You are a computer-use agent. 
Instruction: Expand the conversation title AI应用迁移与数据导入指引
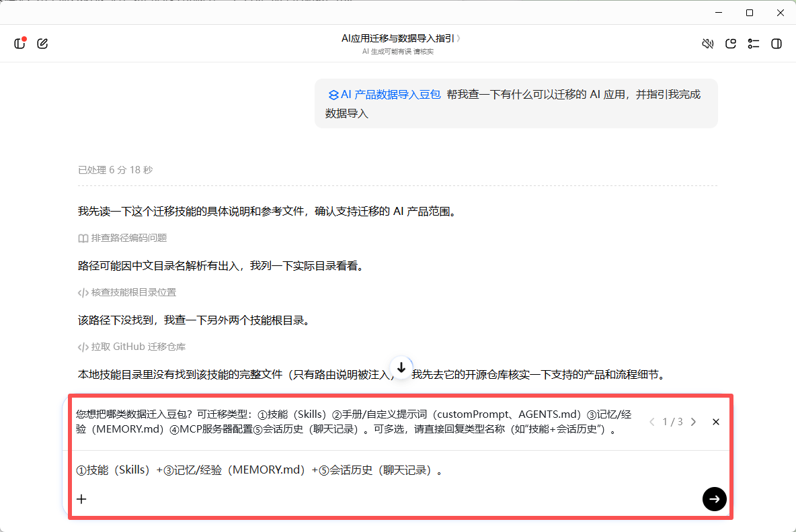[401, 38]
